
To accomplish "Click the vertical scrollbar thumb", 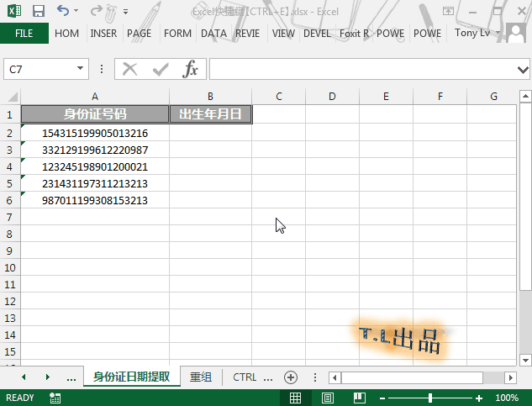I will (x=525, y=197).
